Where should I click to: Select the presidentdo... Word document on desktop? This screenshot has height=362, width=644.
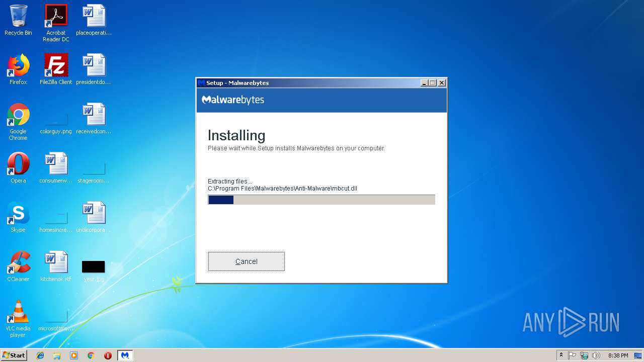94,70
